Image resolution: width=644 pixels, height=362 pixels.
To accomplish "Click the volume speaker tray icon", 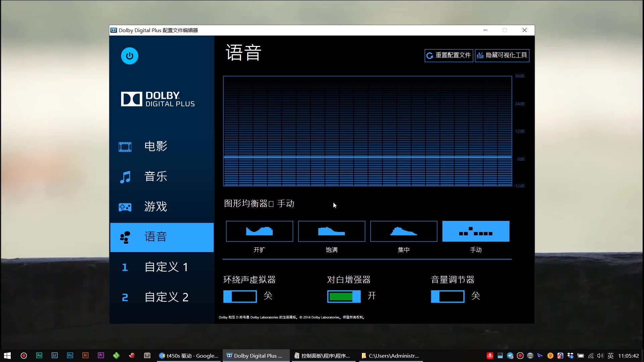I will point(600,356).
